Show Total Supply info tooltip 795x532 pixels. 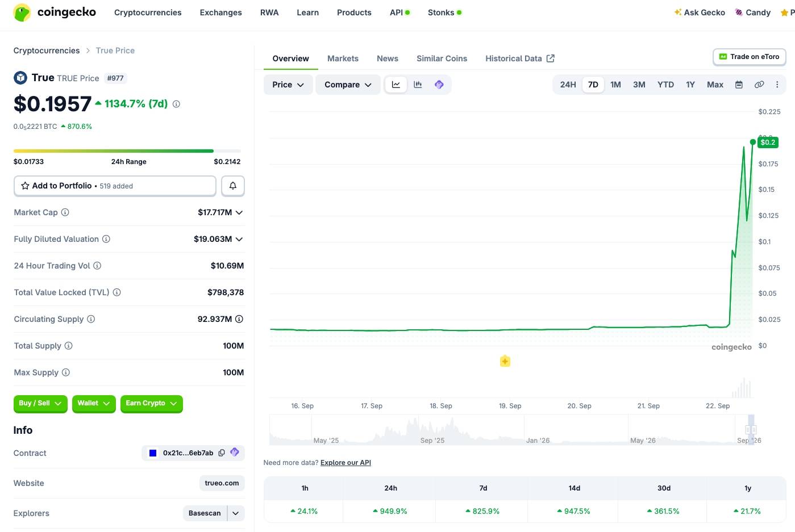coord(69,346)
